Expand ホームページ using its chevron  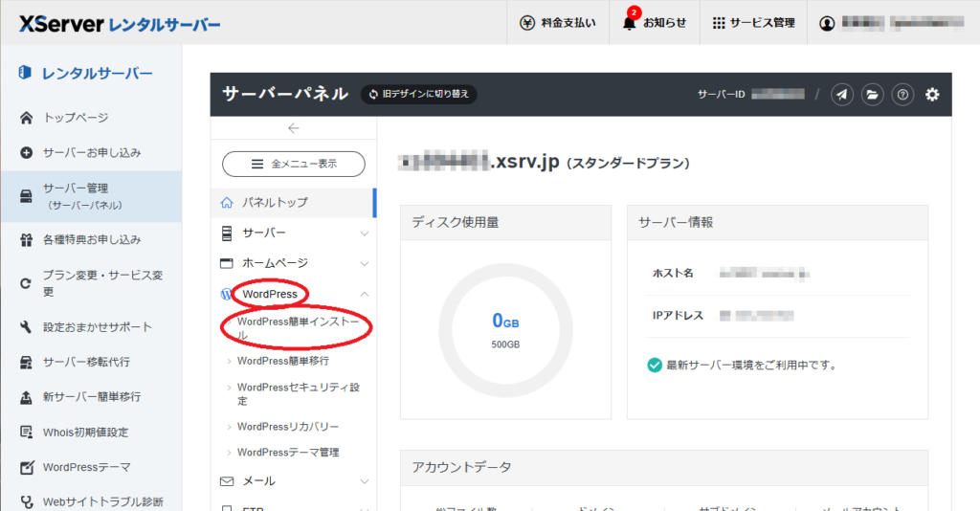(365, 264)
